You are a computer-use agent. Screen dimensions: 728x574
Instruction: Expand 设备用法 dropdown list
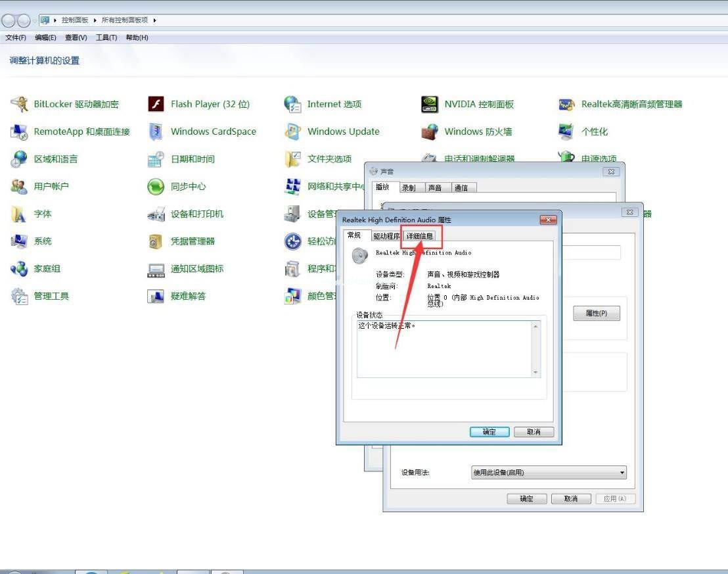[x=622, y=473]
